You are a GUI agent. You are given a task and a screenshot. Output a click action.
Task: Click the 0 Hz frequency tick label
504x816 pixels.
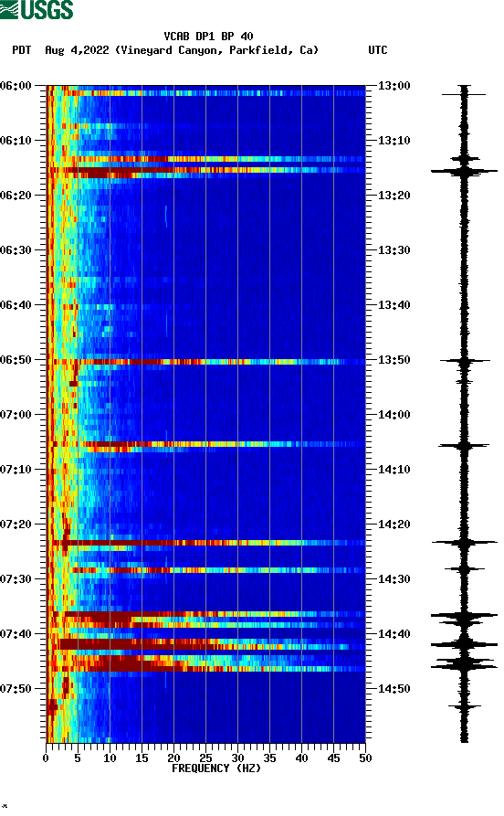(46, 758)
